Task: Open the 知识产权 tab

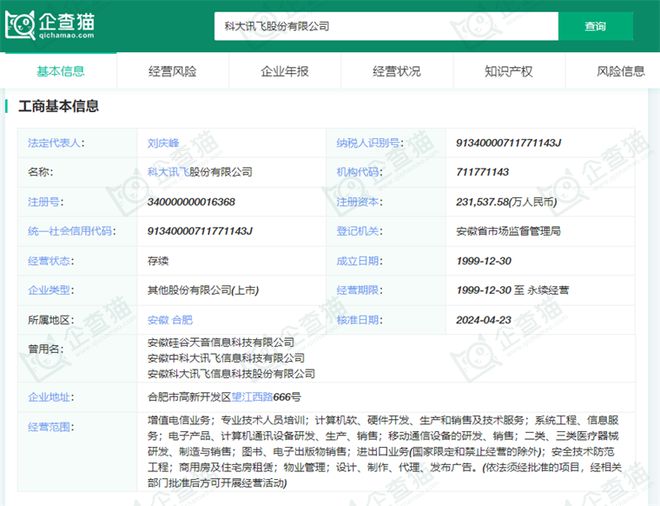Action: coord(508,71)
